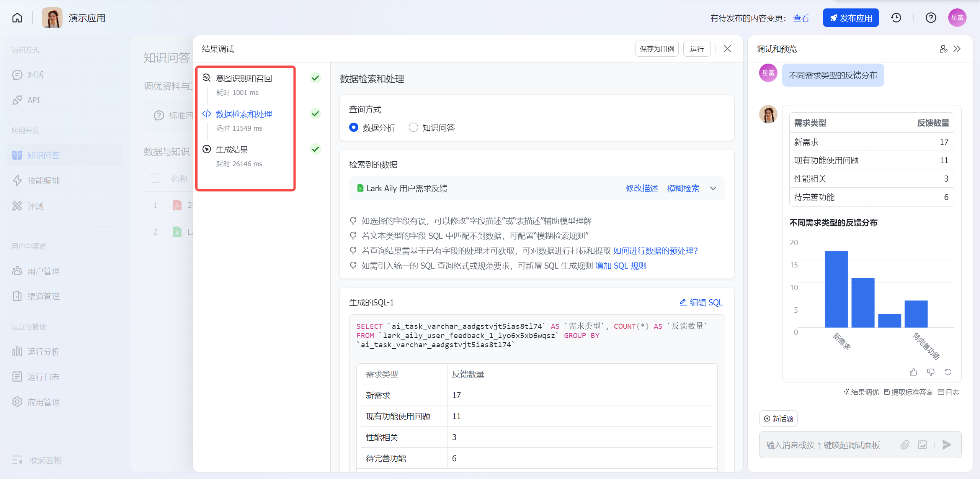
Task: Click the user switch icon in 调试和预览
Action: coord(943,49)
